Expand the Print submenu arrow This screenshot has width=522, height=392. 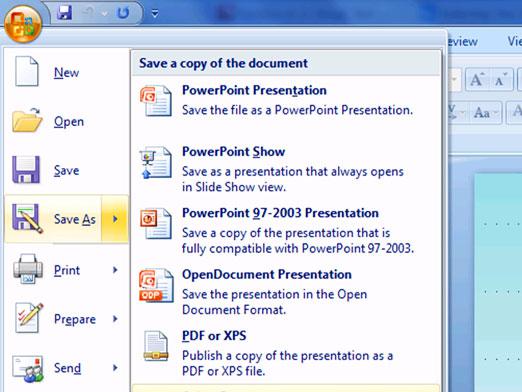(x=115, y=270)
